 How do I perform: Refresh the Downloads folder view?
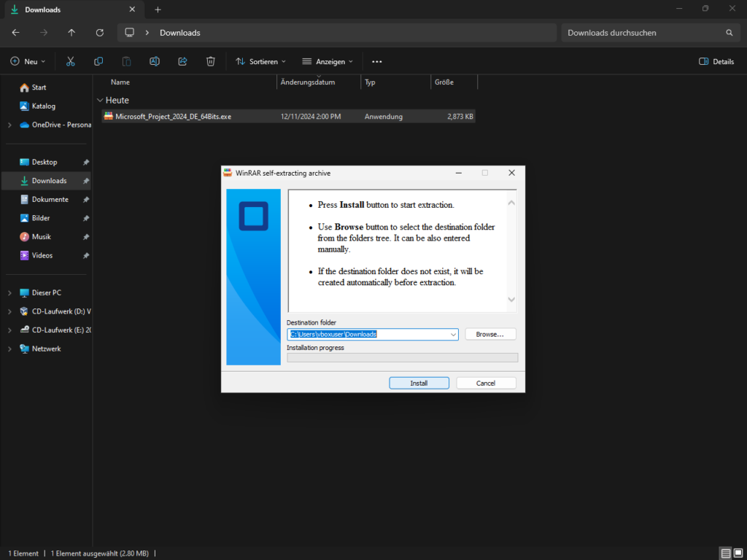click(x=100, y=33)
